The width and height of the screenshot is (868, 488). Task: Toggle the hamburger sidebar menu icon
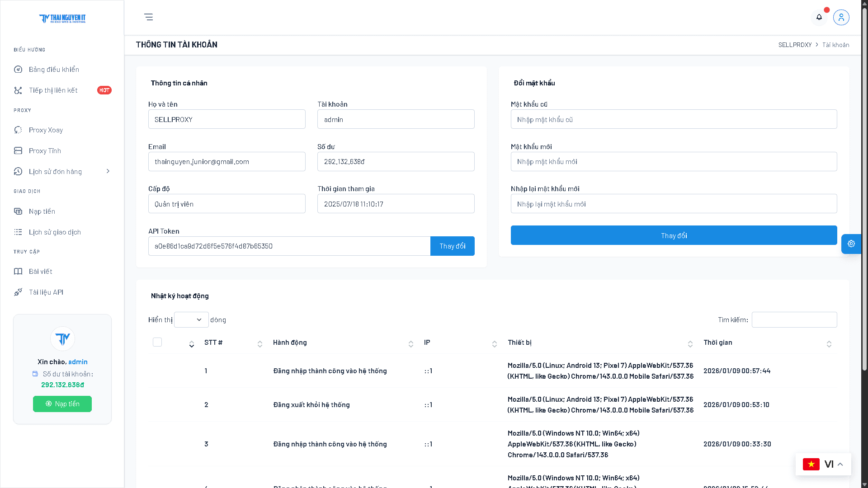pos(148,17)
